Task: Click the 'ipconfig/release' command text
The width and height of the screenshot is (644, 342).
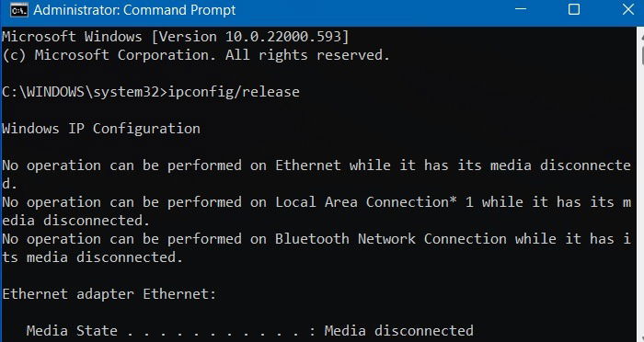Action: click(x=234, y=92)
